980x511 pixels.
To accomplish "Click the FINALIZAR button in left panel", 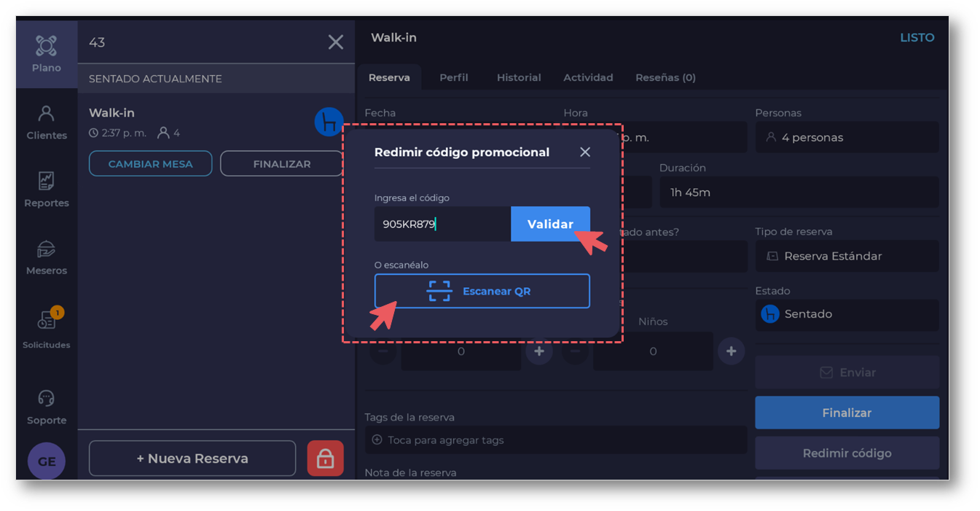I will (x=282, y=164).
